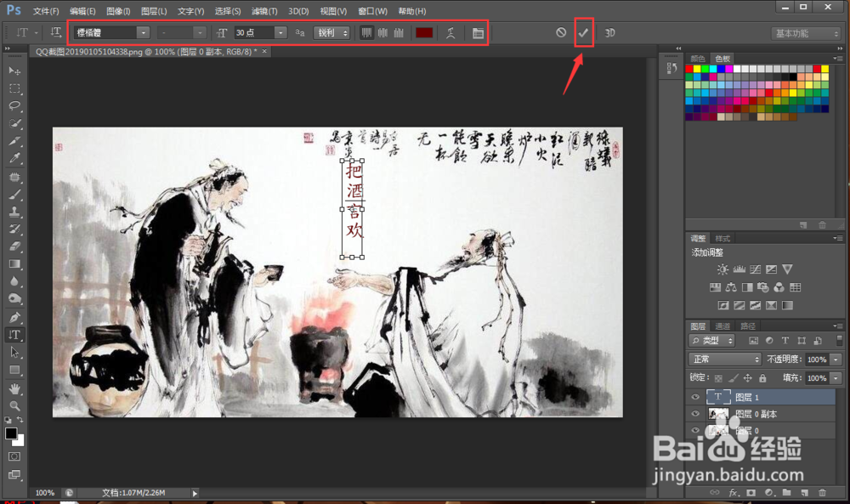Create a new layer

[804, 493]
